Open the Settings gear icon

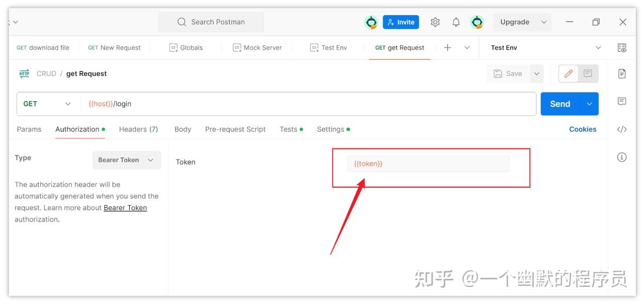[435, 22]
